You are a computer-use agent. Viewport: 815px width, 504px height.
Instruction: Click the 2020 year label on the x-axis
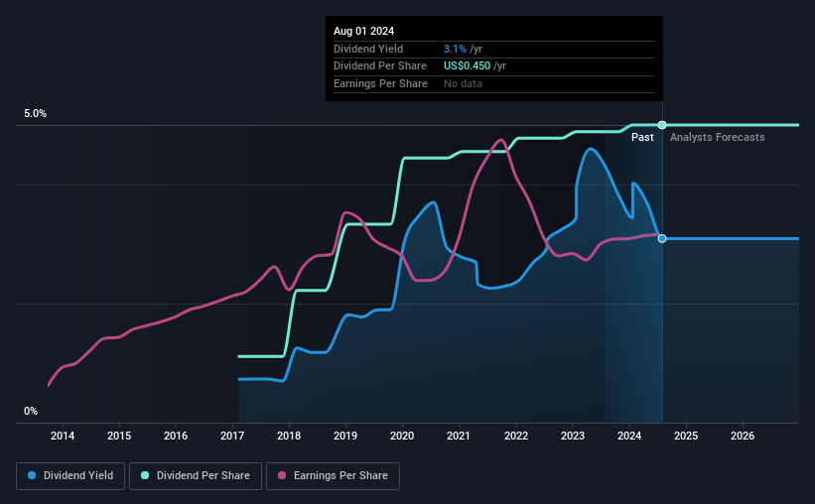tap(402, 436)
